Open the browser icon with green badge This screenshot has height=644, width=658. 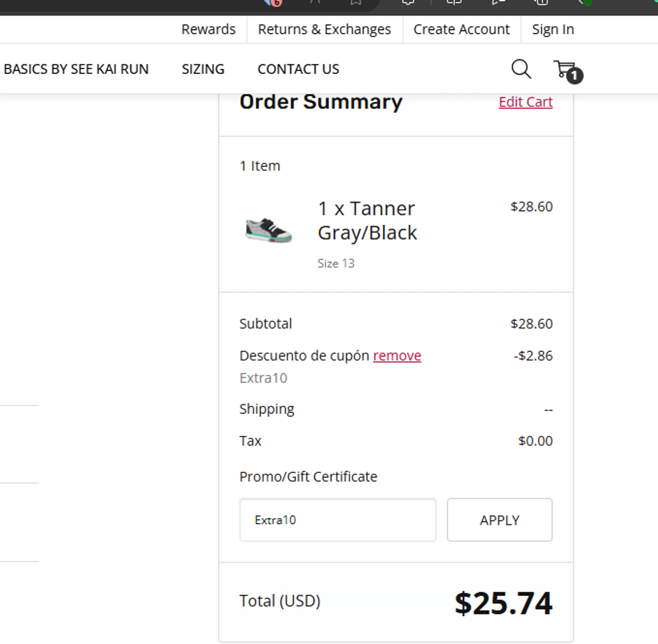click(586, 2)
